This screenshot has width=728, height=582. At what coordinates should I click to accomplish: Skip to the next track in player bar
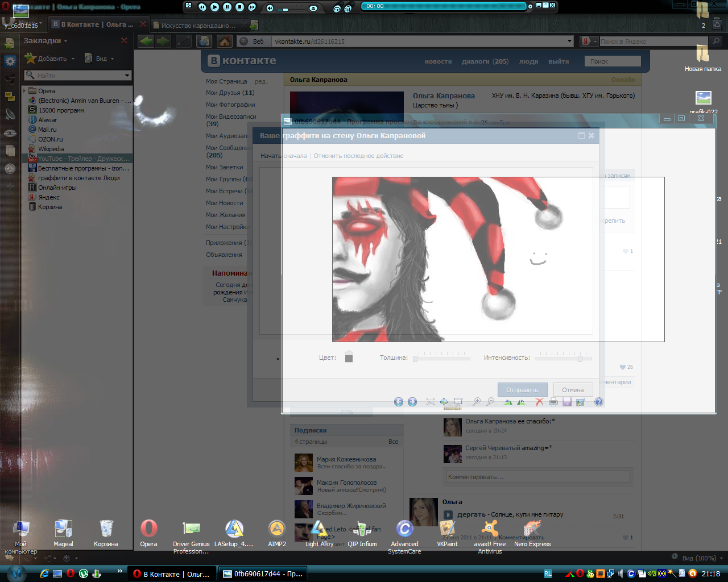point(253,7)
